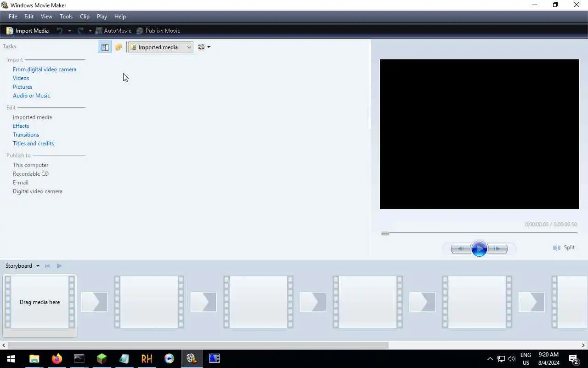Open the File menu
The height and width of the screenshot is (368, 588).
(13, 17)
